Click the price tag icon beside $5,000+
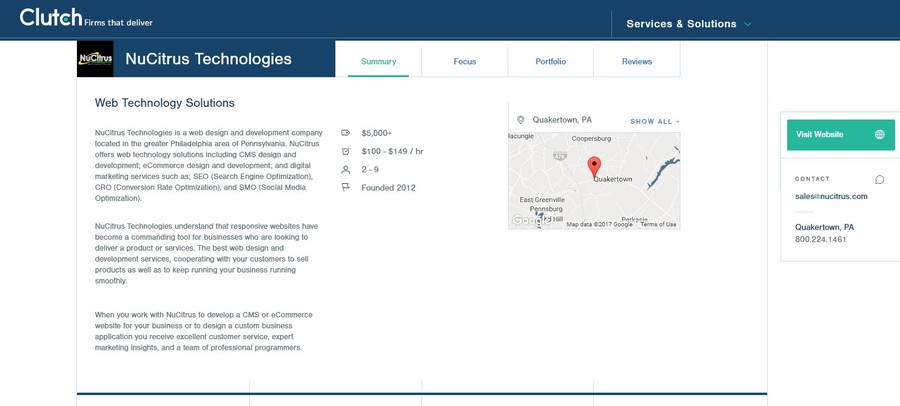 [x=346, y=133]
